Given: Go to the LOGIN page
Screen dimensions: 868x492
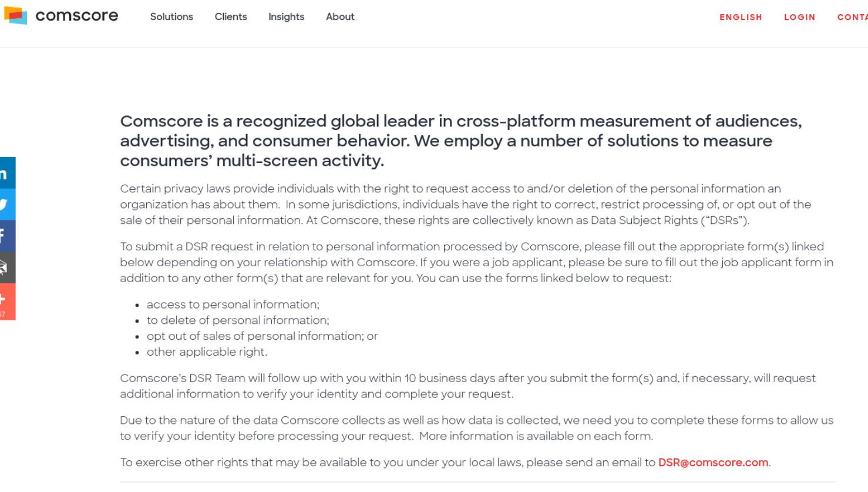Looking at the screenshot, I should 800,17.
